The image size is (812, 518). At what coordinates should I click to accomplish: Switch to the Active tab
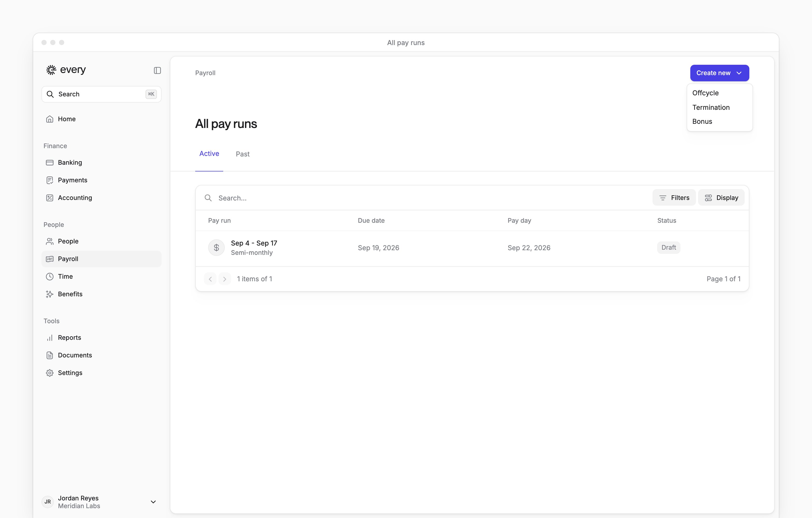209,153
